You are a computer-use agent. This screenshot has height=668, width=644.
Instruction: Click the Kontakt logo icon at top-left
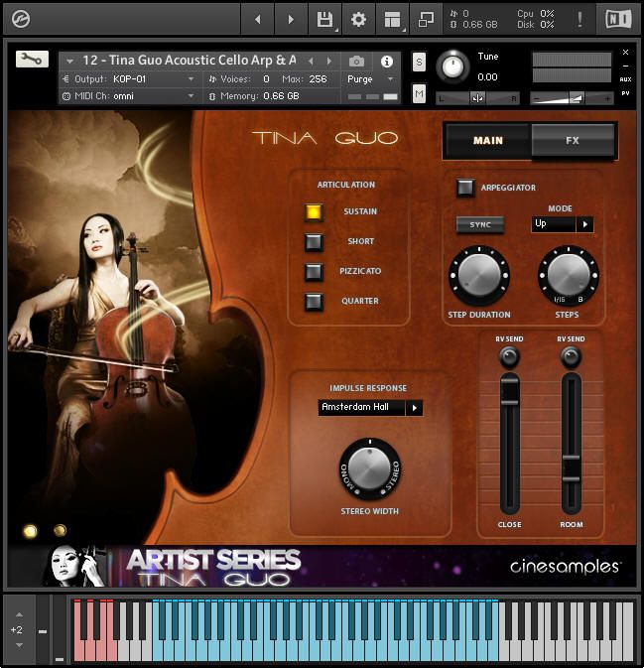21,19
